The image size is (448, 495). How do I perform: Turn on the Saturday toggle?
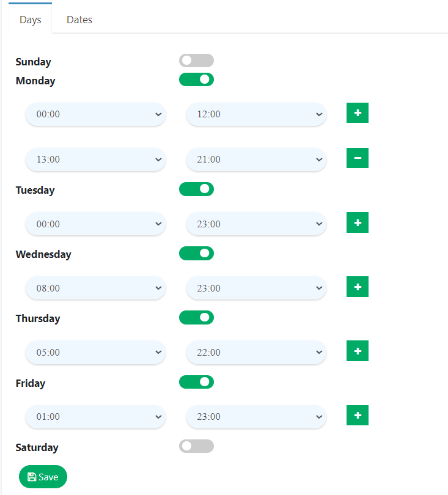pos(196,446)
